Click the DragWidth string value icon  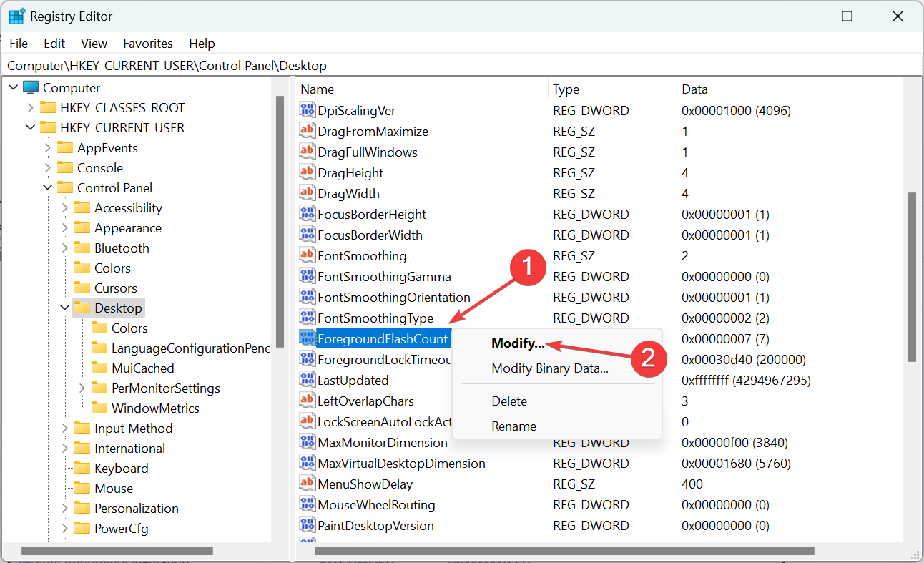click(x=307, y=194)
